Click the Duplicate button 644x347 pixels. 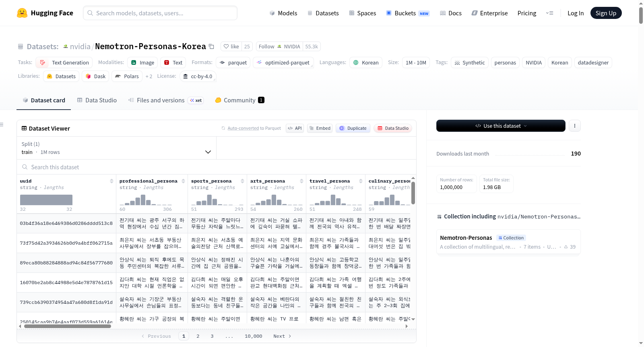pyautogui.click(x=353, y=128)
